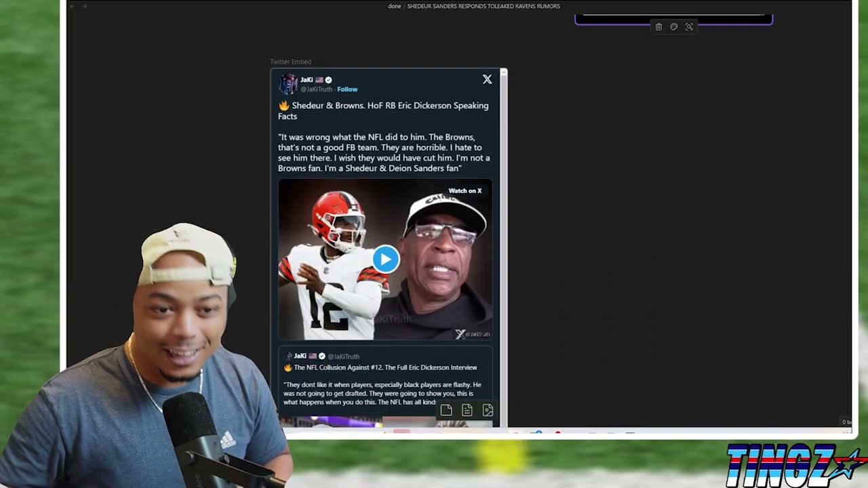Click the SHEDEUR SANDERS RESPONDS breadcrumb title

[x=484, y=6]
